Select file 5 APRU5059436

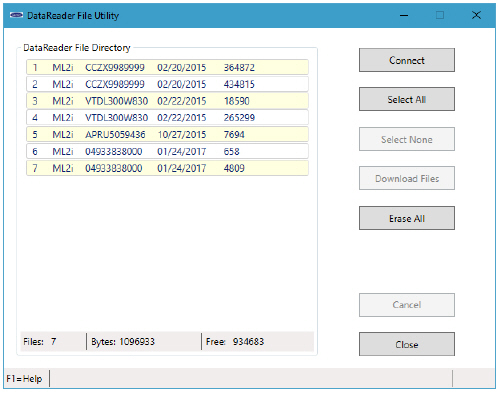pyautogui.click(x=167, y=134)
